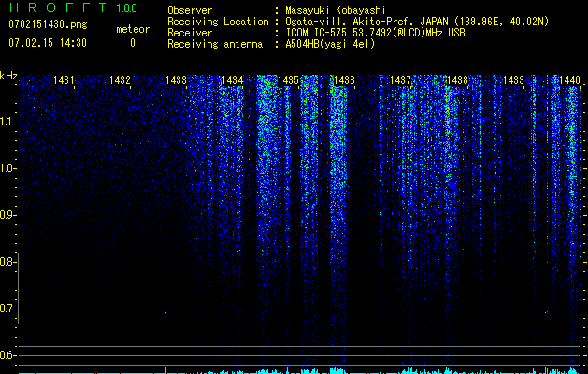Click the 1431 time marker
588x374 pixels.
64,79
